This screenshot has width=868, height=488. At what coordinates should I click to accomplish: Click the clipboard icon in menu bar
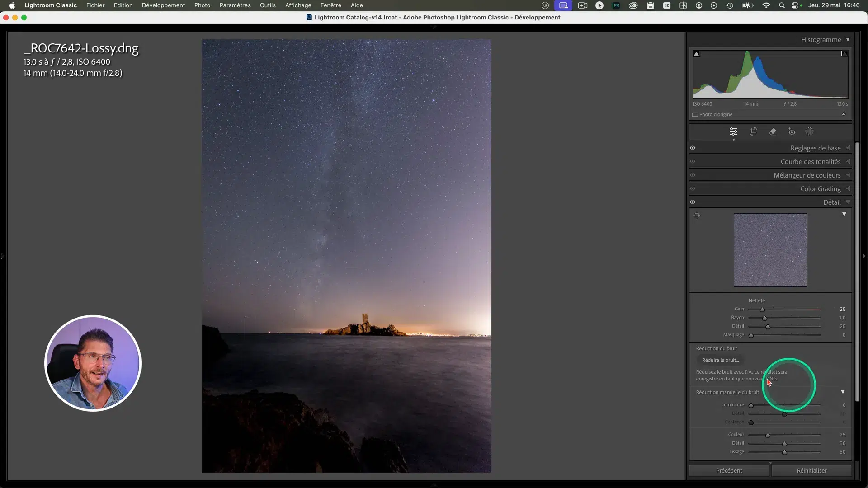[x=650, y=5]
